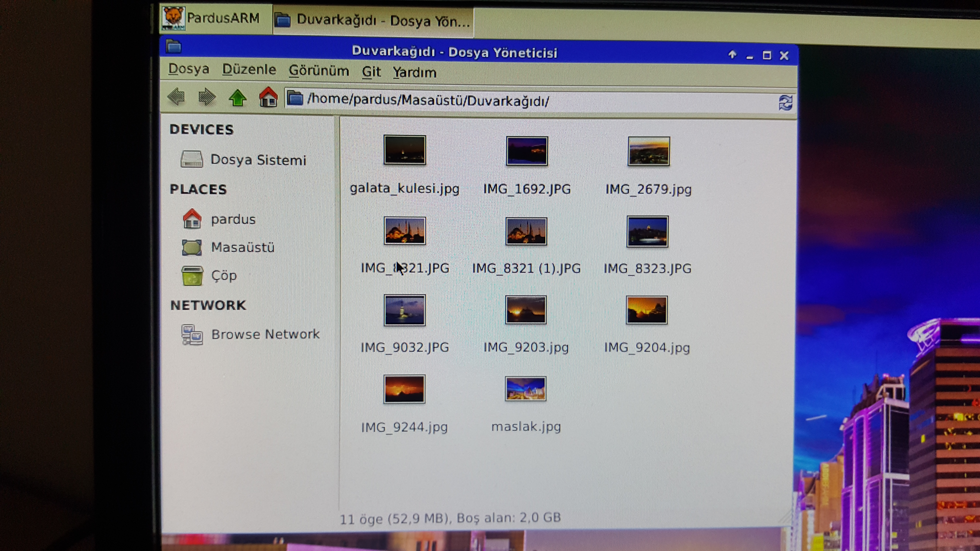This screenshot has height=551, width=980.
Task: Click the status bar text '11 öğe (52,9 MB)'
Action: point(394,519)
